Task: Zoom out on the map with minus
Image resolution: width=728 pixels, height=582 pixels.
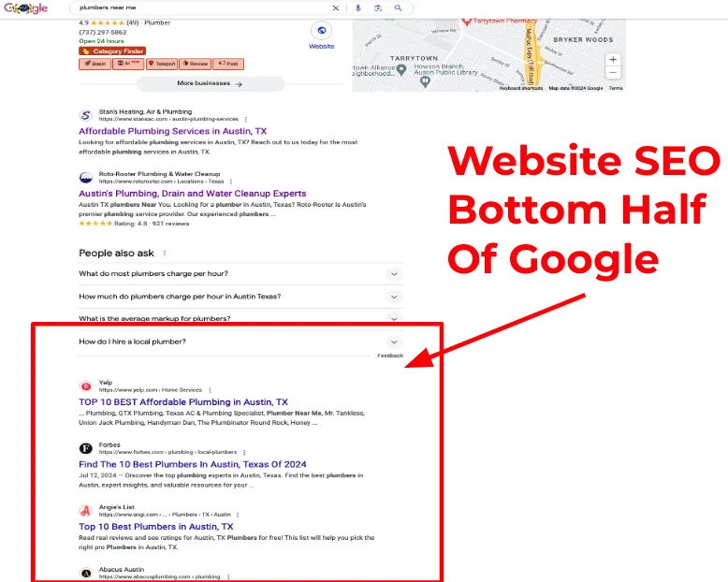Action: [613, 72]
